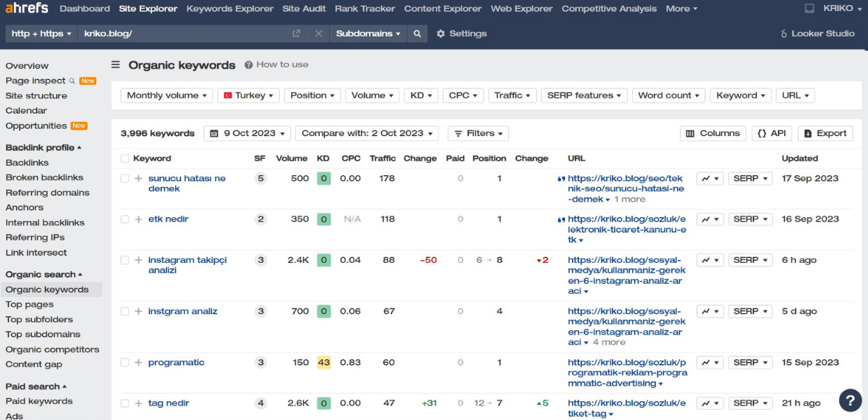
Task: Expand plus icon beside etk nedir
Action: (138, 219)
